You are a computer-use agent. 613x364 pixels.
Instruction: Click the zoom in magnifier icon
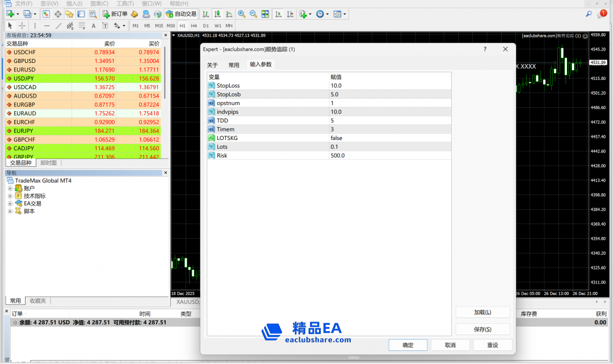click(x=242, y=14)
